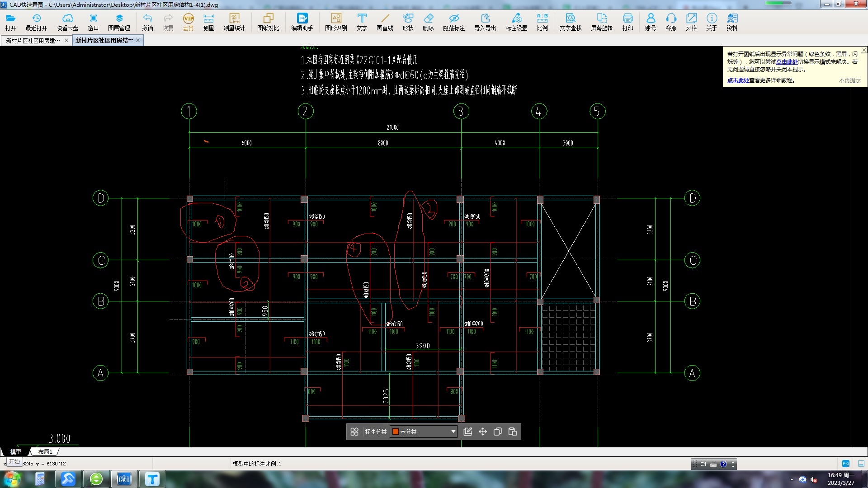Open 文字查找 text search
The width and height of the screenshot is (868, 488).
pos(571,22)
